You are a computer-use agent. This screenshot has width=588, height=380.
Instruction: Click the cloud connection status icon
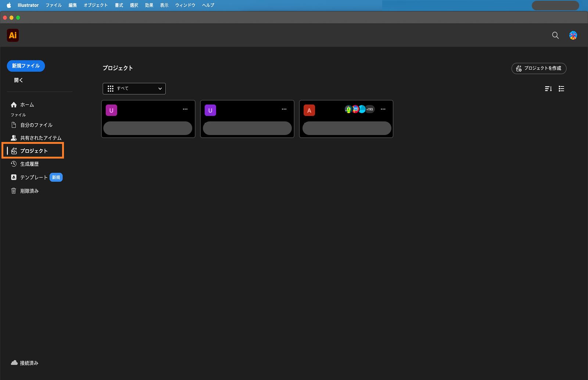[14, 363]
